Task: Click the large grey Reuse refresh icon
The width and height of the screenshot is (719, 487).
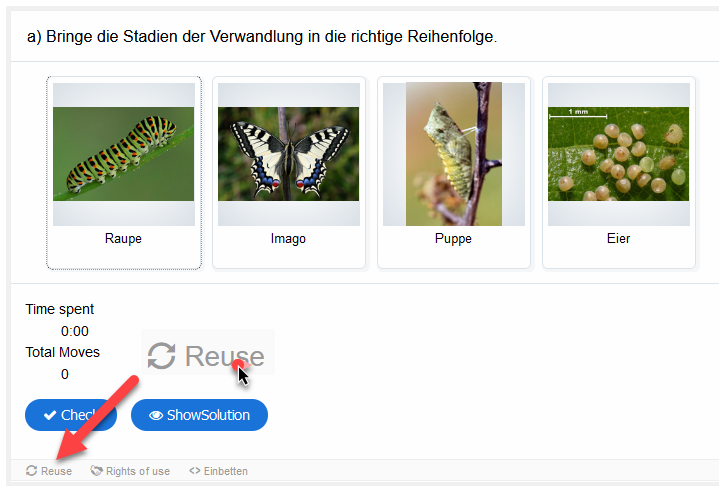Action: (x=162, y=355)
